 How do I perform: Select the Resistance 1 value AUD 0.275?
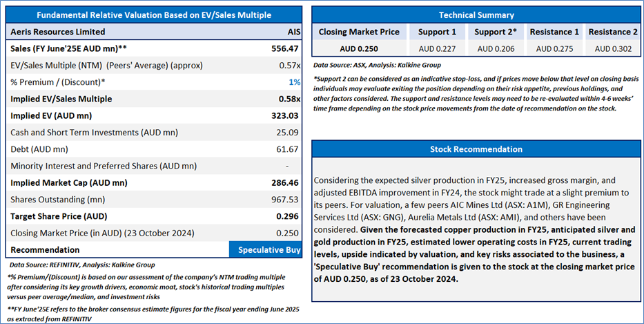(554, 48)
